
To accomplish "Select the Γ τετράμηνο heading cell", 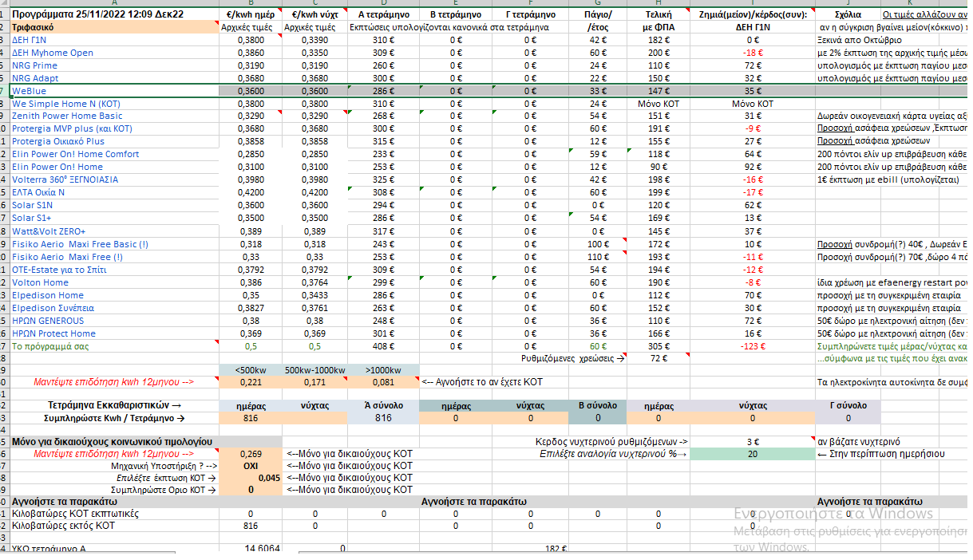I will tap(530, 14).
